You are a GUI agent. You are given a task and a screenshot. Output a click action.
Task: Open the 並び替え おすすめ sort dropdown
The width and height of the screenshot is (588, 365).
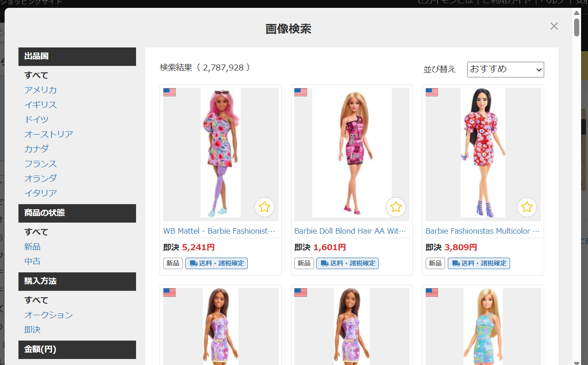tap(505, 70)
